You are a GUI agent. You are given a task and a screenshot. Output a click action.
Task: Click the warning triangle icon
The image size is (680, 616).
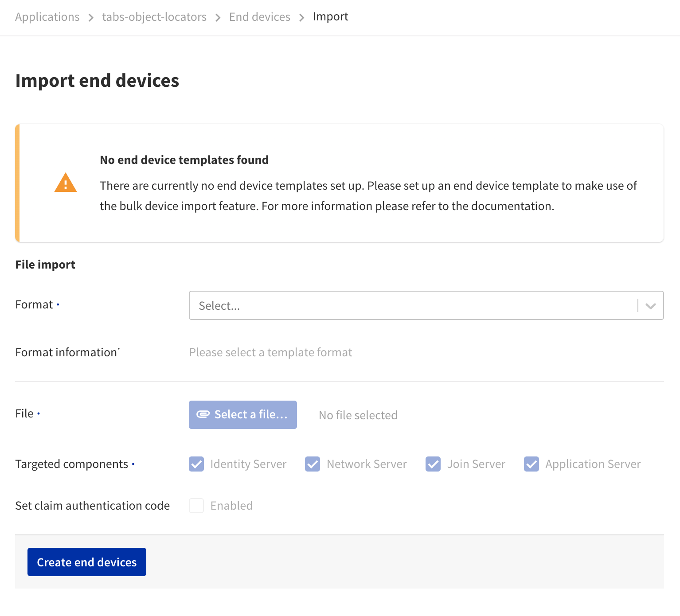click(66, 183)
